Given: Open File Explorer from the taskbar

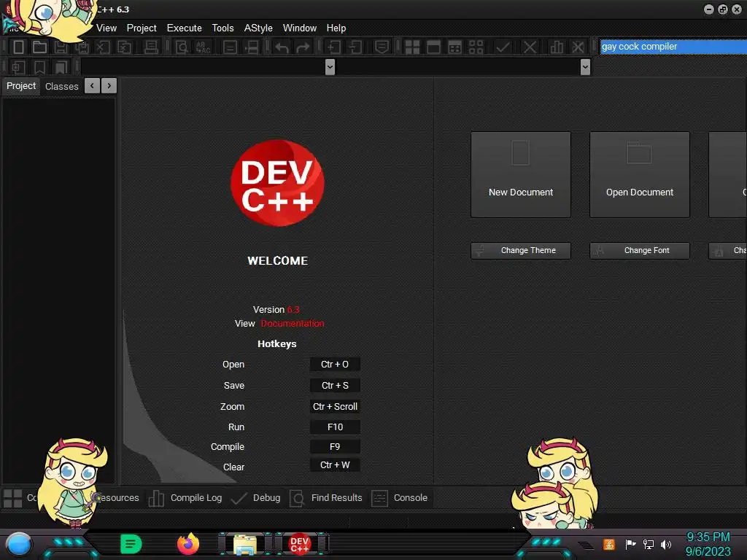Looking at the screenshot, I should tap(245, 544).
